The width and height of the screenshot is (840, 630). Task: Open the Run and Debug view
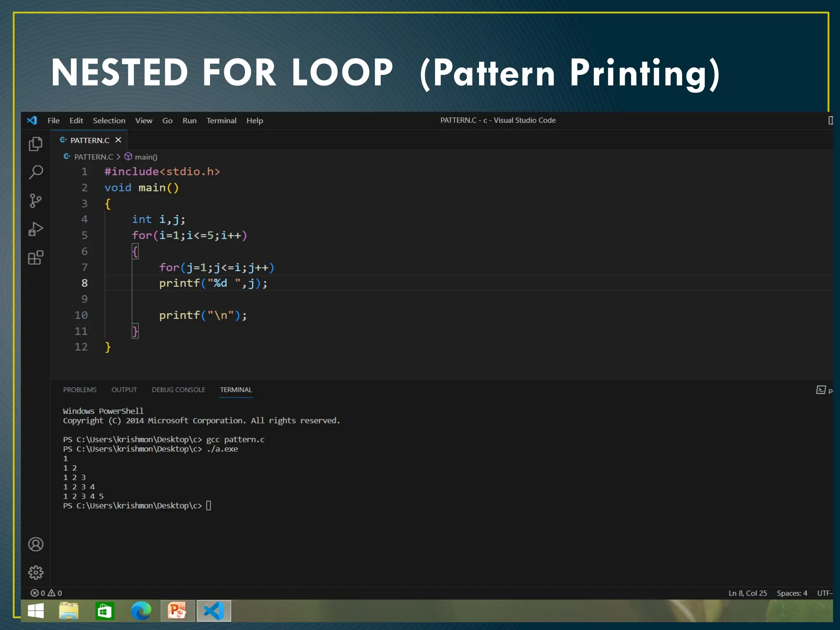click(x=36, y=229)
